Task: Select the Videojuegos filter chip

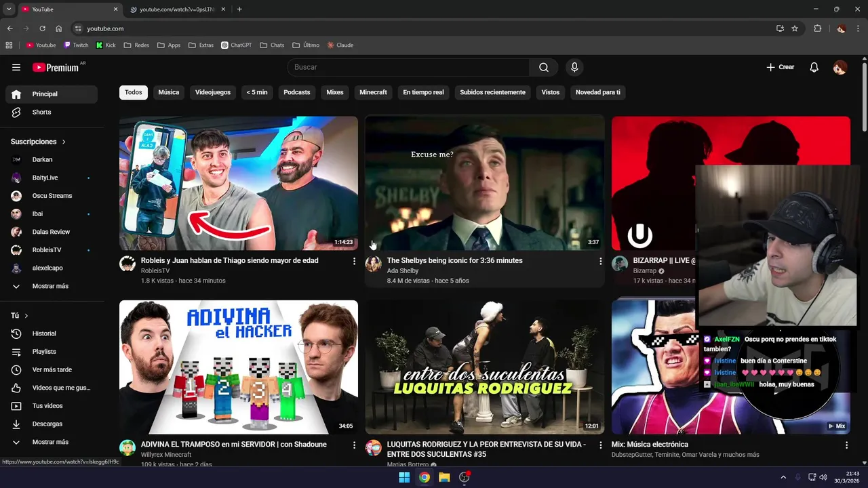Action: coord(213,92)
